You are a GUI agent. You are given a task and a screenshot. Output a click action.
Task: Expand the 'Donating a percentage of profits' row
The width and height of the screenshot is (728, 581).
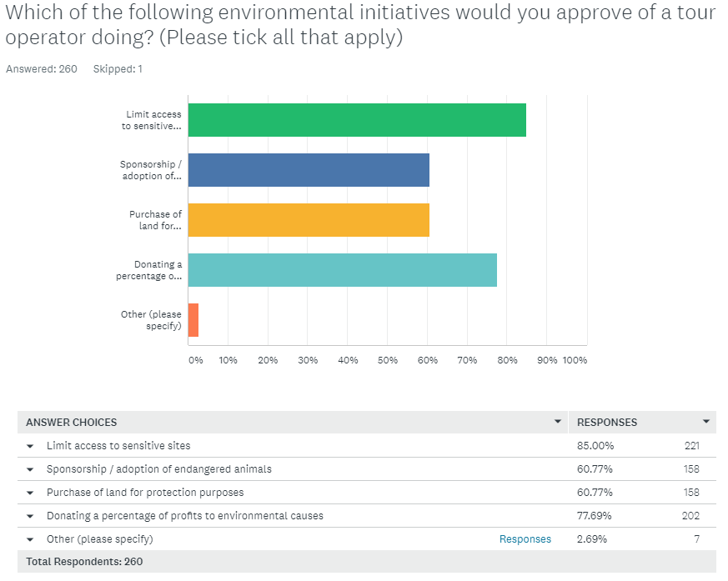[30, 515]
